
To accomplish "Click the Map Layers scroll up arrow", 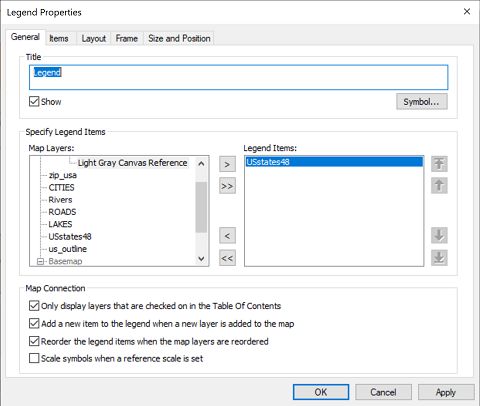I will (x=201, y=163).
